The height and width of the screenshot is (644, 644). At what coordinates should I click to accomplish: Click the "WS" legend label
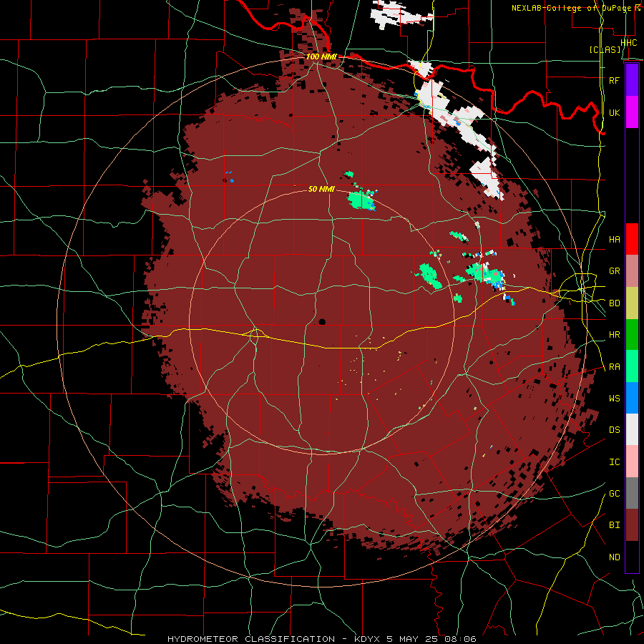click(x=615, y=399)
